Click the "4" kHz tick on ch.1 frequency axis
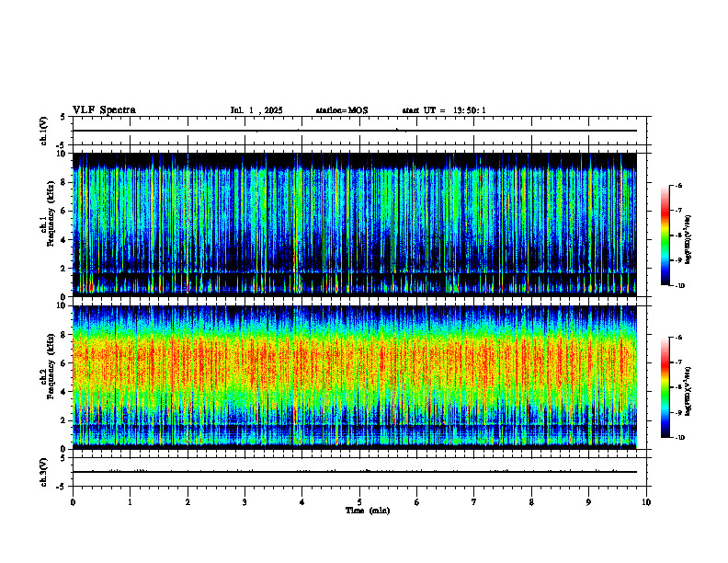The image size is (728, 563). 64,240
